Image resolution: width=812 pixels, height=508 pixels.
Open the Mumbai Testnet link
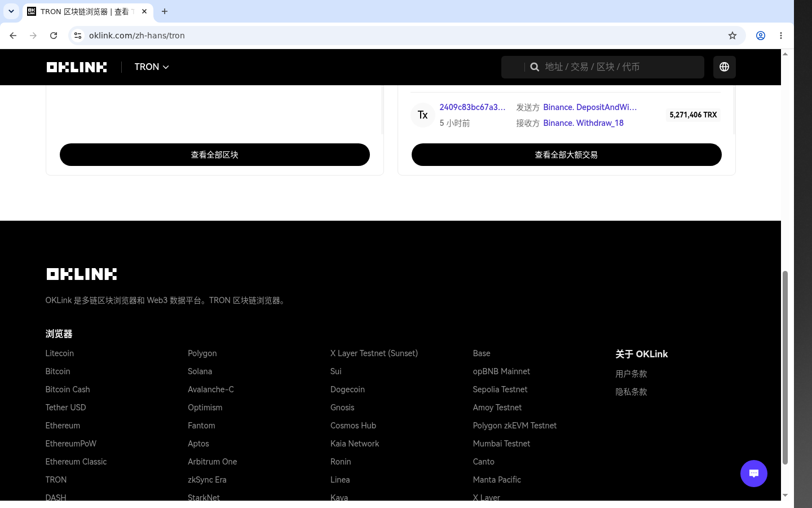pos(502,444)
